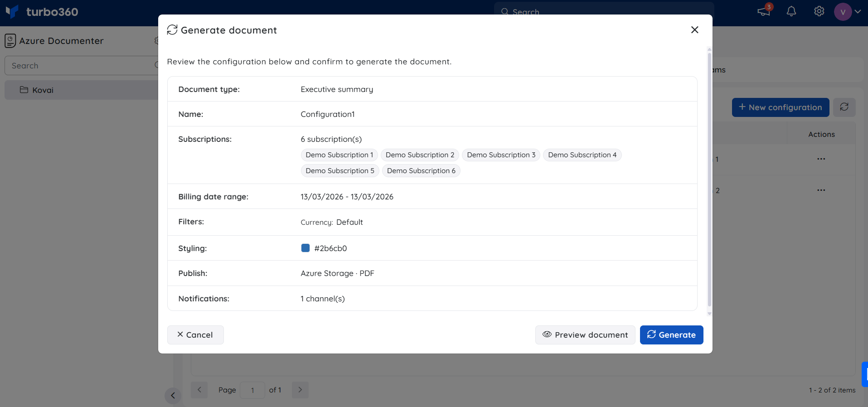Open the notifications bell
The width and height of the screenshot is (868, 407).
coord(791,11)
